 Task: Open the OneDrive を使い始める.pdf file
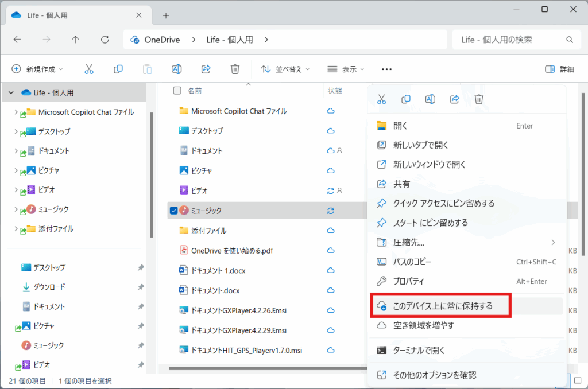pos(231,250)
